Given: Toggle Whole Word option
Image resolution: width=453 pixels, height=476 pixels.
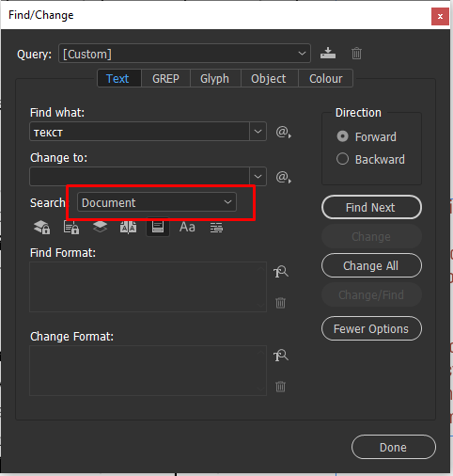Looking at the screenshot, I should pyautogui.click(x=216, y=227).
